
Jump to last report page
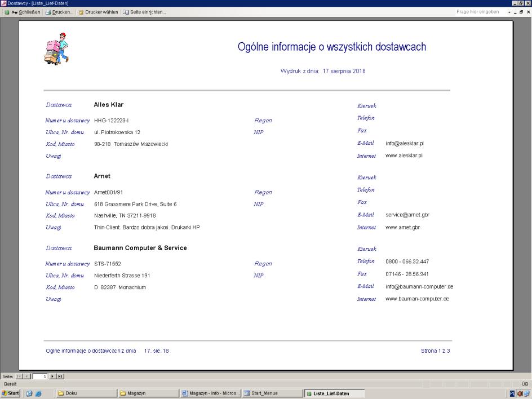click(x=60, y=376)
